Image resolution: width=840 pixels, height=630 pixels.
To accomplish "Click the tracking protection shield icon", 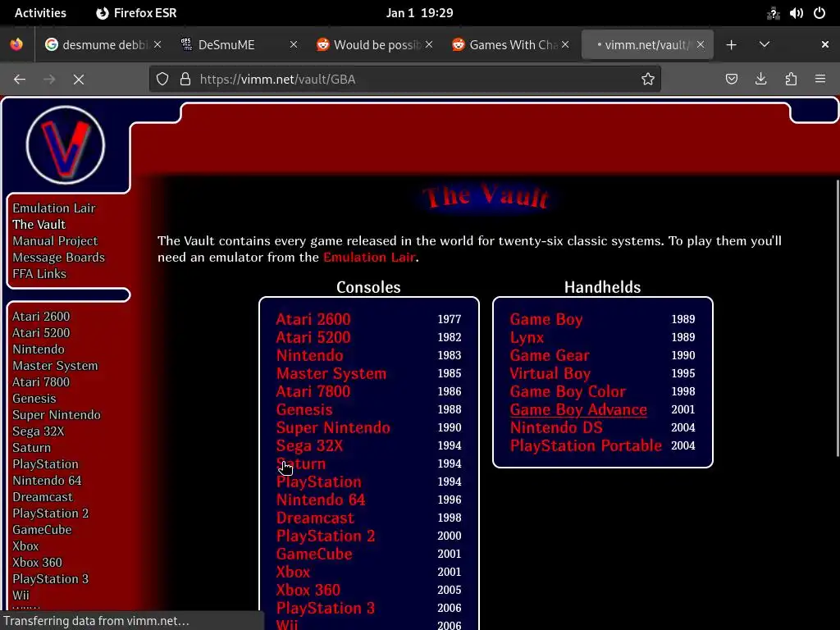I will click(162, 80).
